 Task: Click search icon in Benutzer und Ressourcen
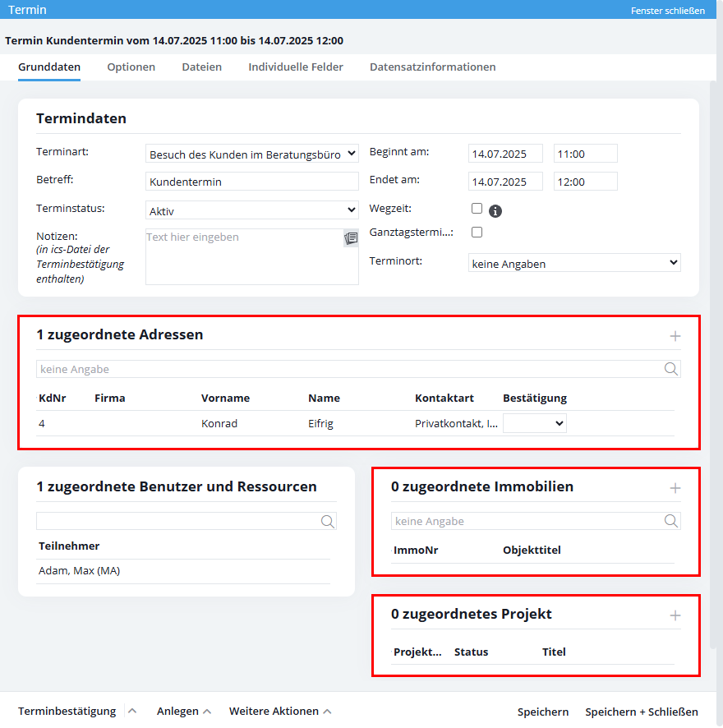point(327,521)
